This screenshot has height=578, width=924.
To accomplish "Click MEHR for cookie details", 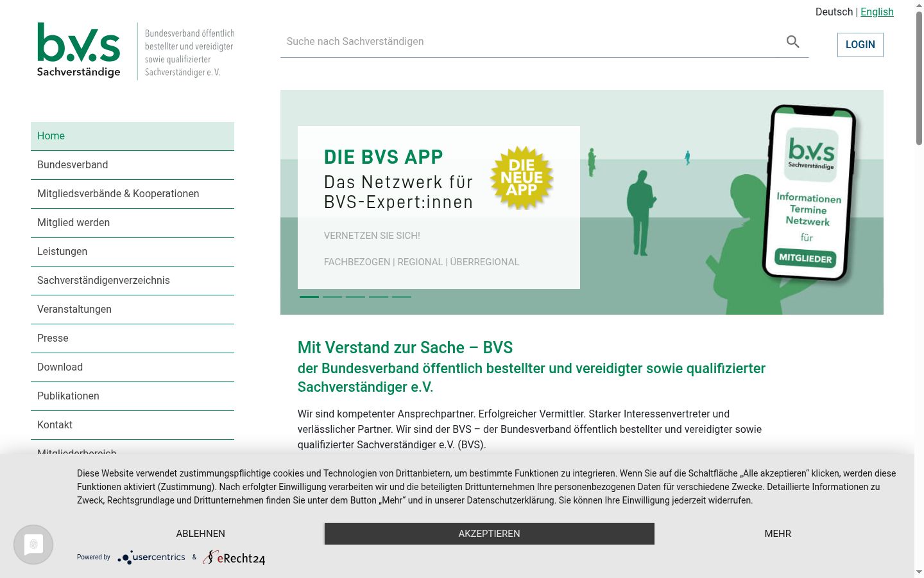I will [778, 534].
